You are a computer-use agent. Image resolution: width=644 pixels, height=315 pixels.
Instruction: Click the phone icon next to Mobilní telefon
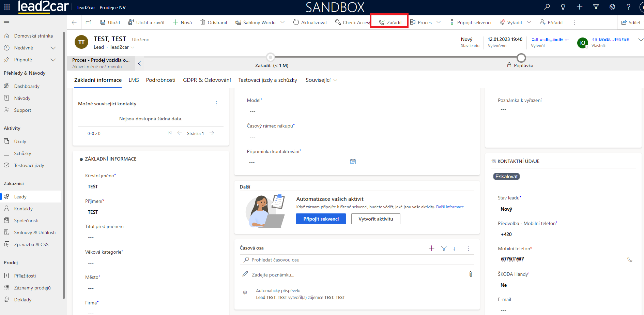tap(630, 259)
